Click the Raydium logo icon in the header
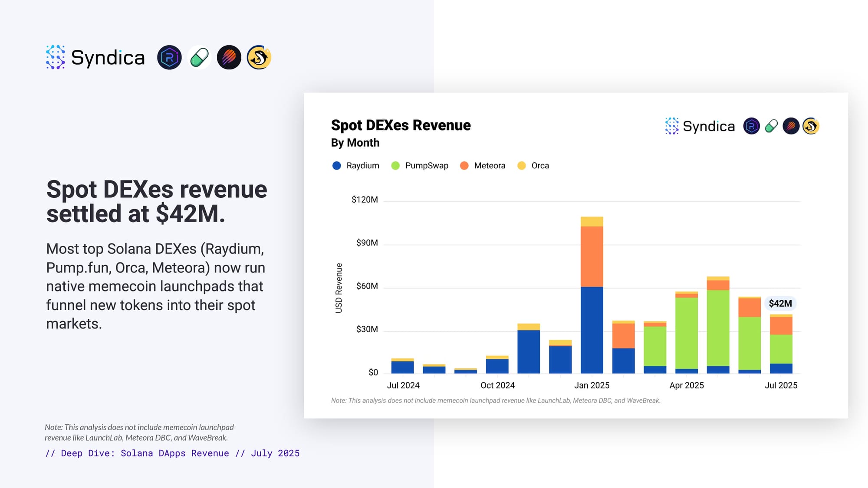868x488 pixels. (x=169, y=57)
